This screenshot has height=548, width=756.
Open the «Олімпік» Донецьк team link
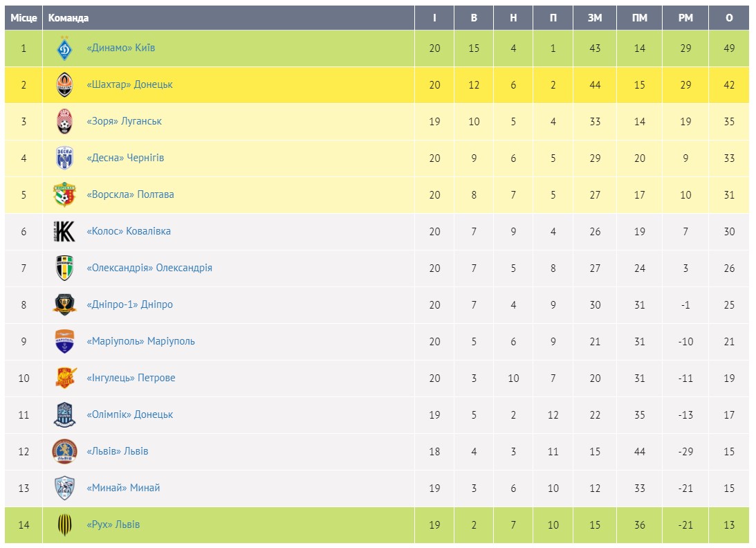click(129, 414)
